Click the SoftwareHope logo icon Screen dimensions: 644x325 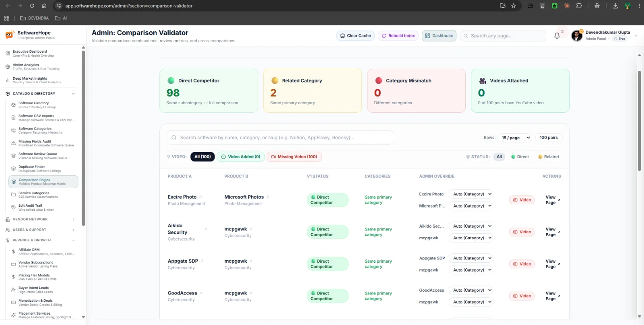10,35
